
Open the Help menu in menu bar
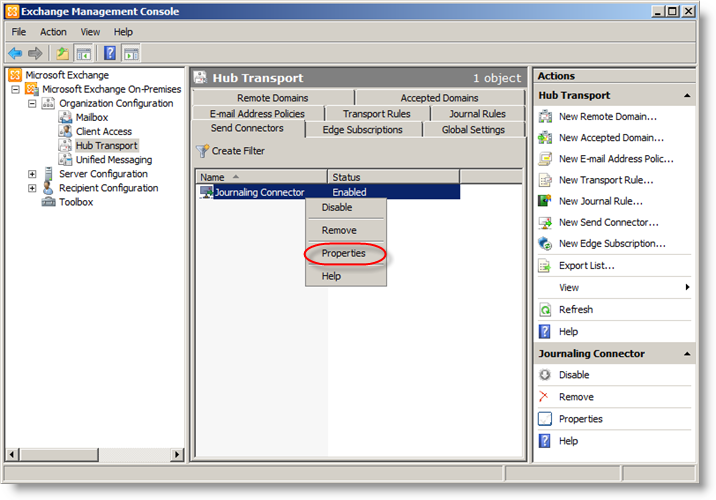[x=123, y=32]
